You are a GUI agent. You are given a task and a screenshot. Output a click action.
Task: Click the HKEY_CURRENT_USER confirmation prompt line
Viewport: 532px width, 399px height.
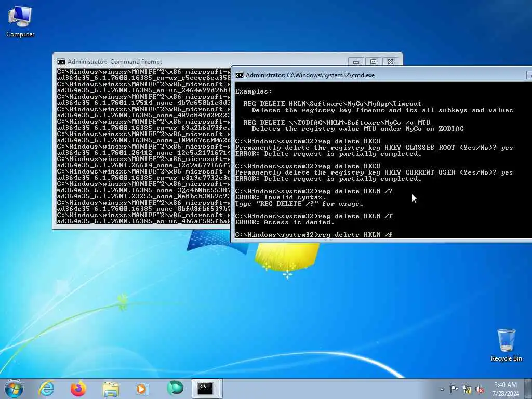(374, 172)
